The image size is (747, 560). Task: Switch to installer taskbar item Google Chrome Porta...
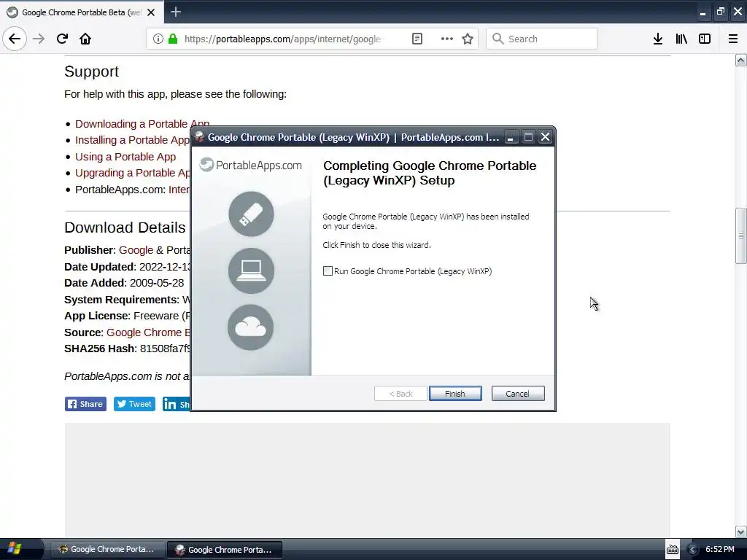click(225, 550)
